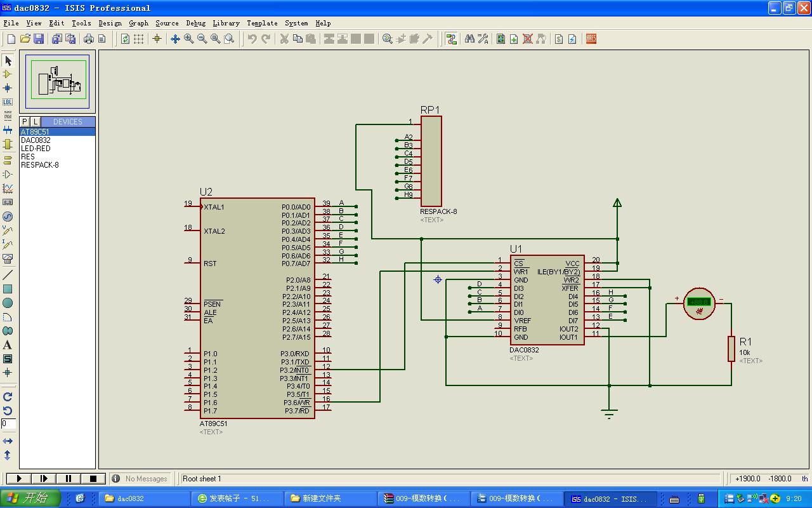Open the design explorer icon

[x=501, y=39]
